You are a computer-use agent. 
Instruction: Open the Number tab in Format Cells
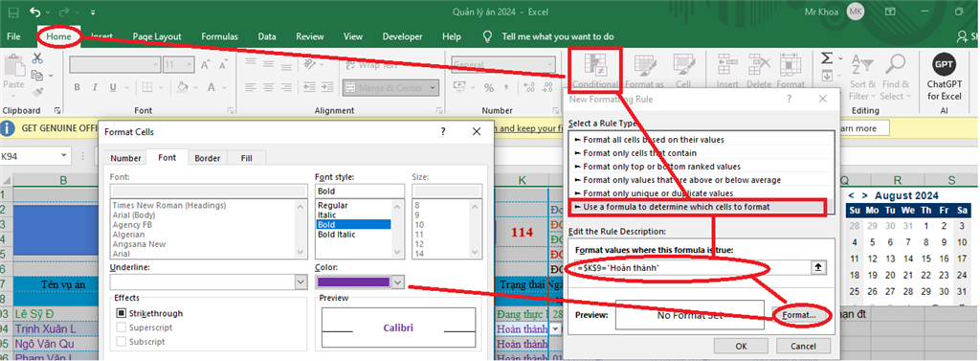coord(125,158)
